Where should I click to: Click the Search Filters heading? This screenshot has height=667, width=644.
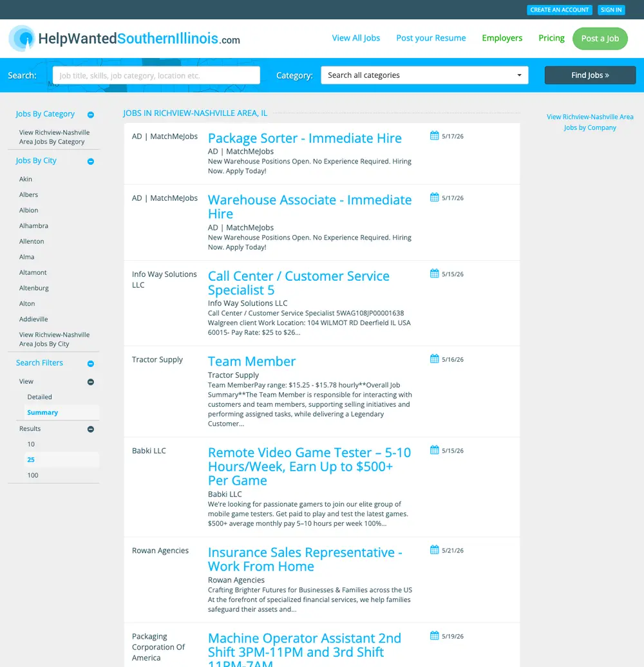(x=39, y=363)
